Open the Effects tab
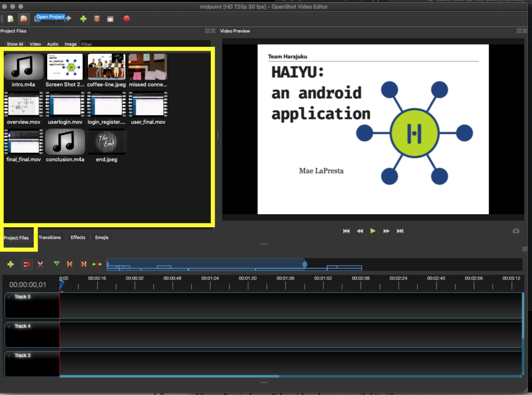The height and width of the screenshot is (395, 532). pyautogui.click(x=78, y=238)
